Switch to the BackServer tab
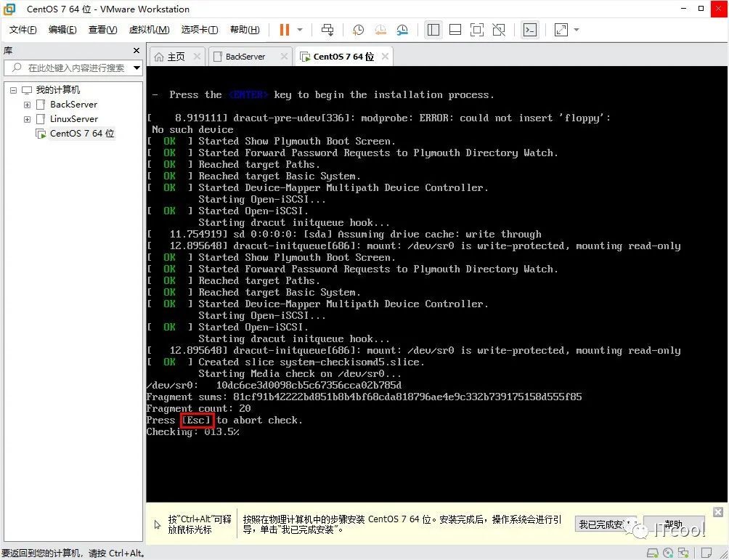Image resolution: width=729 pixels, height=560 pixels. pos(245,57)
